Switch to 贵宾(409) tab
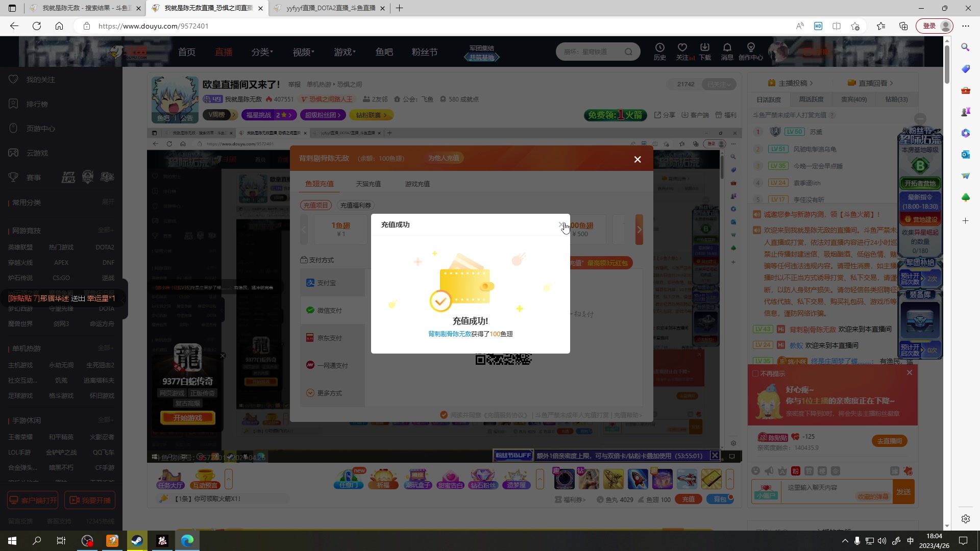Screen dimensions: 980x551 (854, 99)
